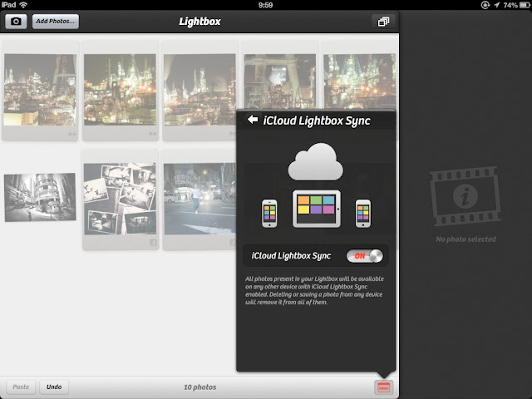Tap the Wi-Fi status icon
Image resolution: width=532 pixels, height=399 pixels.
tap(23, 5)
